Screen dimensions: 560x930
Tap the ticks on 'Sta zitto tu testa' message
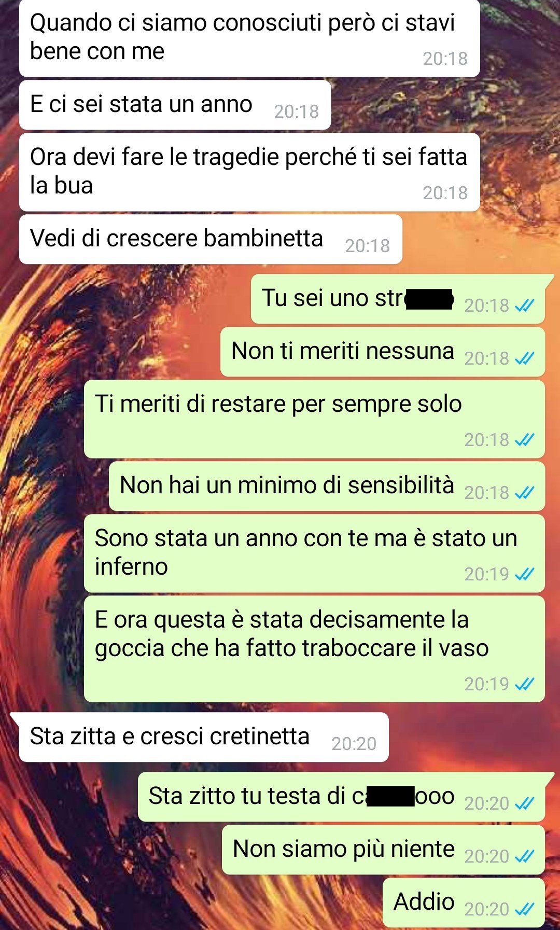click(x=524, y=803)
